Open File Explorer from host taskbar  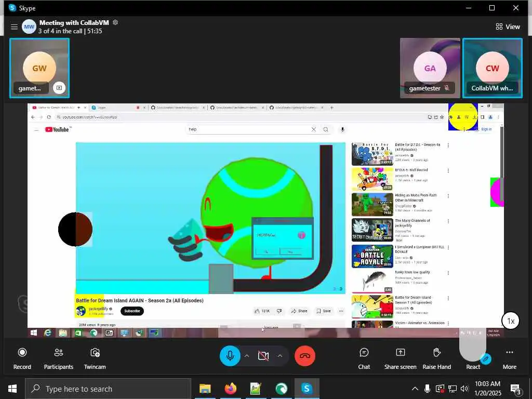coord(205,389)
